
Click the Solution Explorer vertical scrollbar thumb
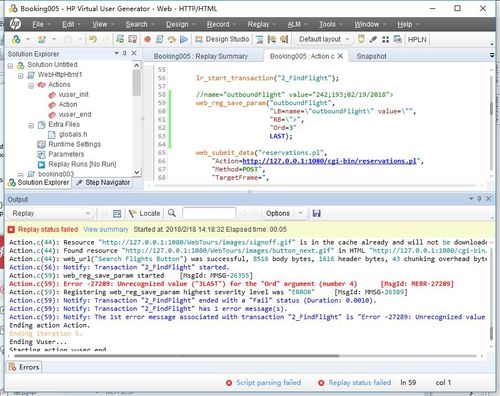136,83
